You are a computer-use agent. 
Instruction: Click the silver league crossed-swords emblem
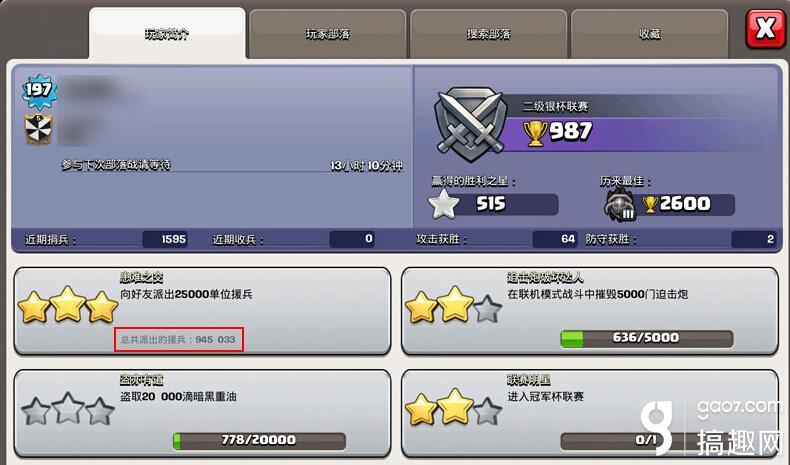pos(471,124)
